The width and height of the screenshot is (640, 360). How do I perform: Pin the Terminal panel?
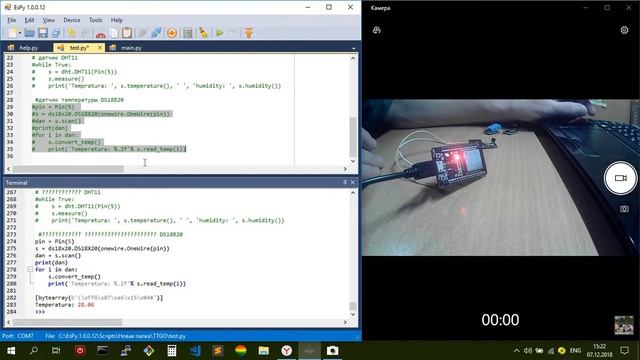click(x=345, y=182)
